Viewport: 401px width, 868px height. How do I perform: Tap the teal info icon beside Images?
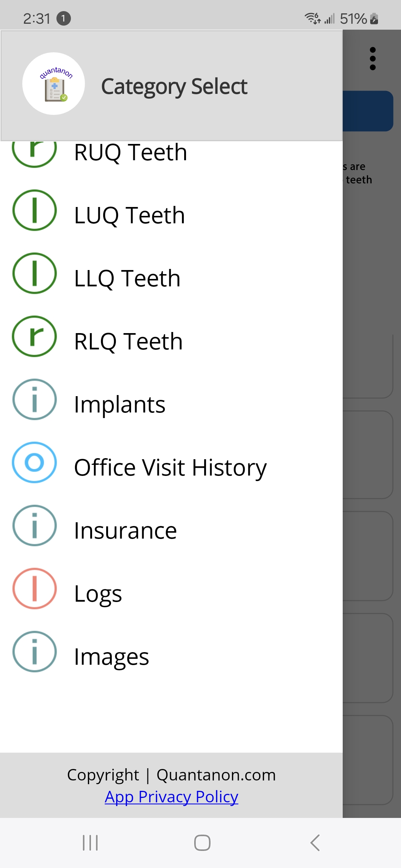(x=35, y=652)
